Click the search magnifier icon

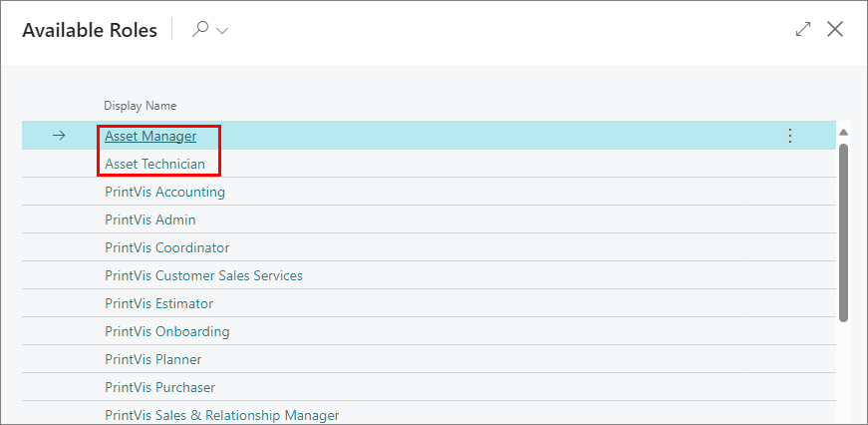200,30
